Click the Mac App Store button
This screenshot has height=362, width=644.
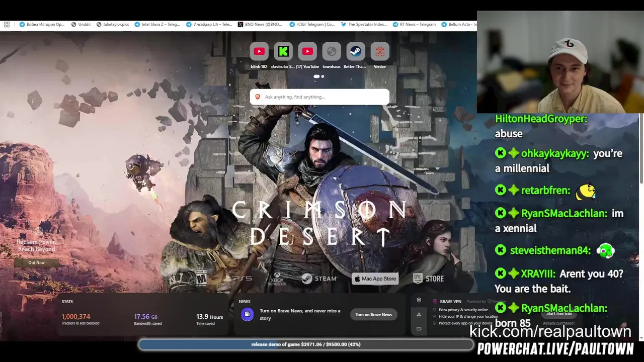(x=375, y=279)
